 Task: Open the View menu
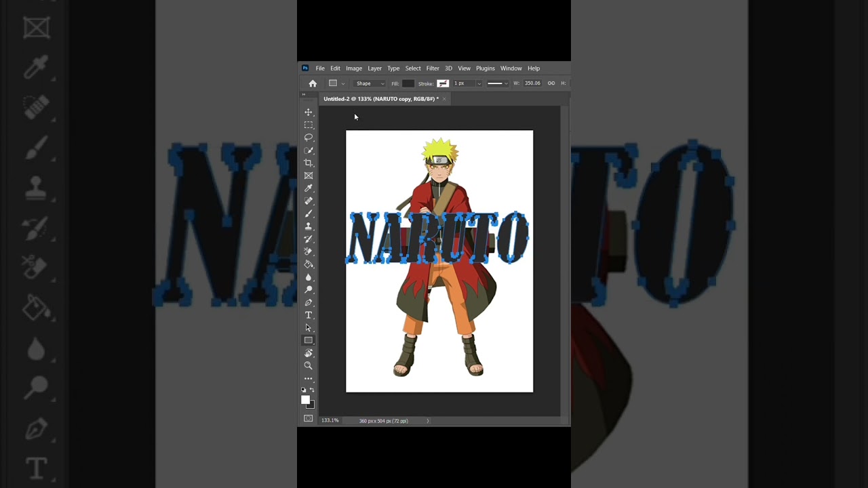pyautogui.click(x=464, y=68)
